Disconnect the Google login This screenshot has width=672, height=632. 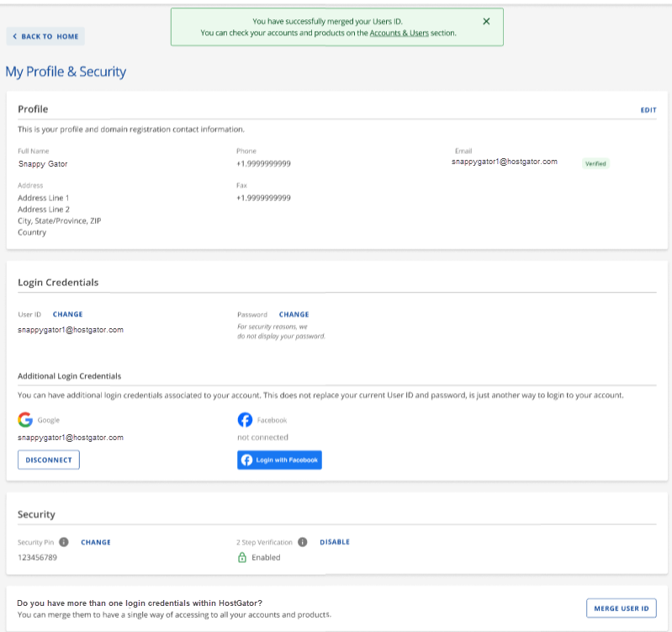[x=49, y=459]
